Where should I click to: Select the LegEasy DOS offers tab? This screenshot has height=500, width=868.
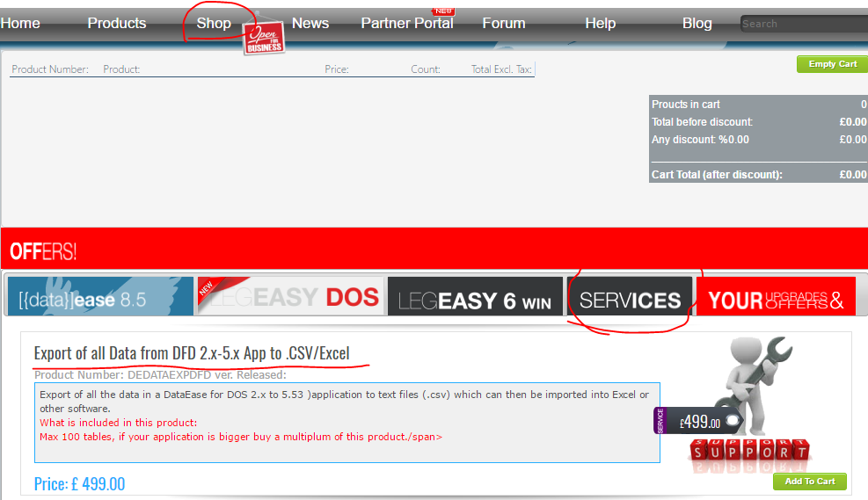point(290,296)
